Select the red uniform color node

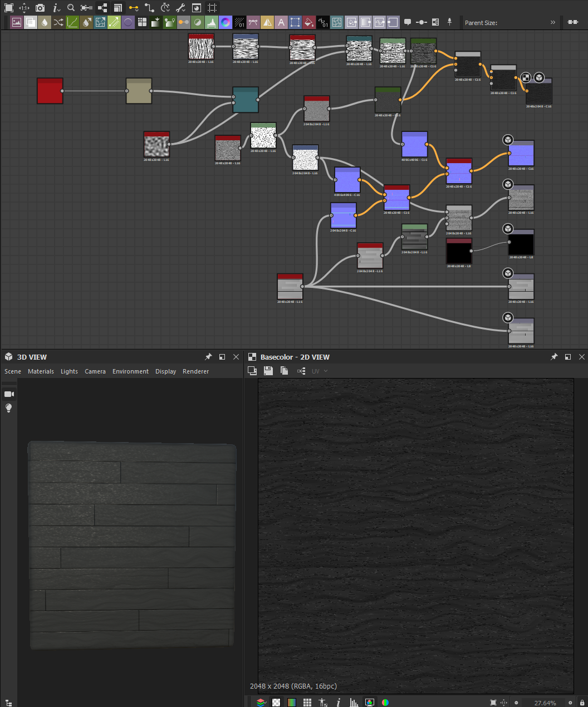tap(50, 91)
